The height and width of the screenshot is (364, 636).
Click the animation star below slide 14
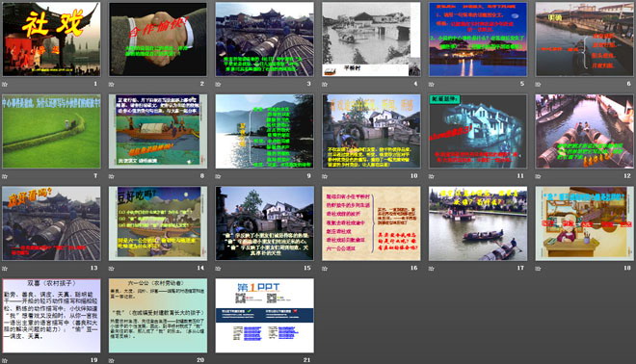[x=111, y=269]
